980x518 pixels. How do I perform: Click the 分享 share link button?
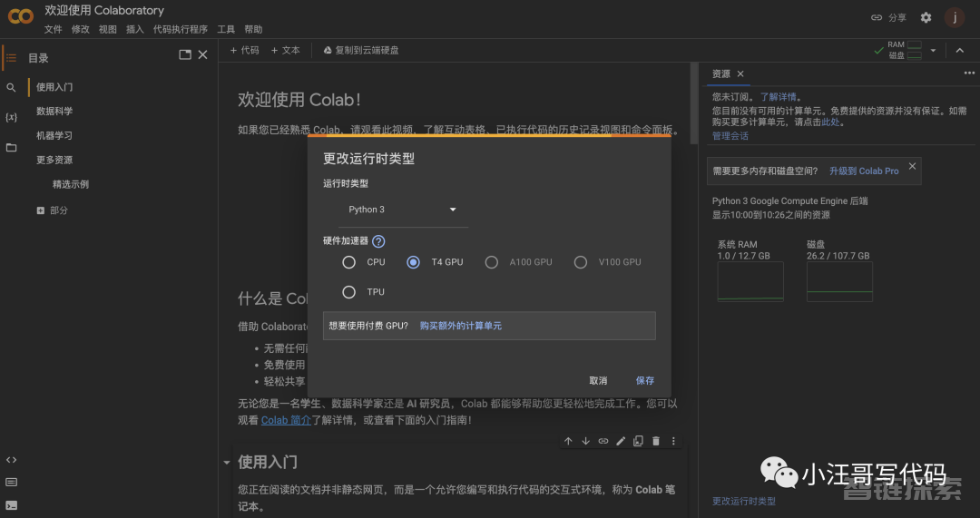[x=888, y=17]
